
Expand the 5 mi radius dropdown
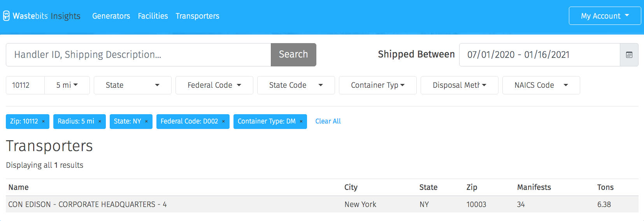pyautogui.click(x=67, y=85)
